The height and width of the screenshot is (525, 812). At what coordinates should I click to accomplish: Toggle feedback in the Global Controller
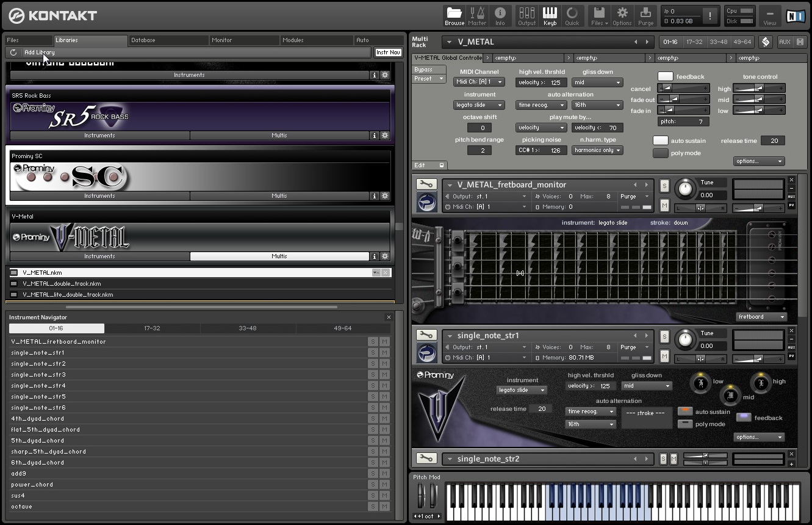pos(666,77)
